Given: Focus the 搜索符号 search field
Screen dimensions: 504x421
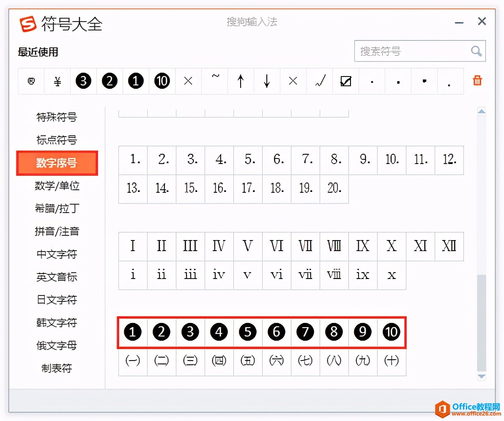Looking at the screenshot, I should pos(412,51).
